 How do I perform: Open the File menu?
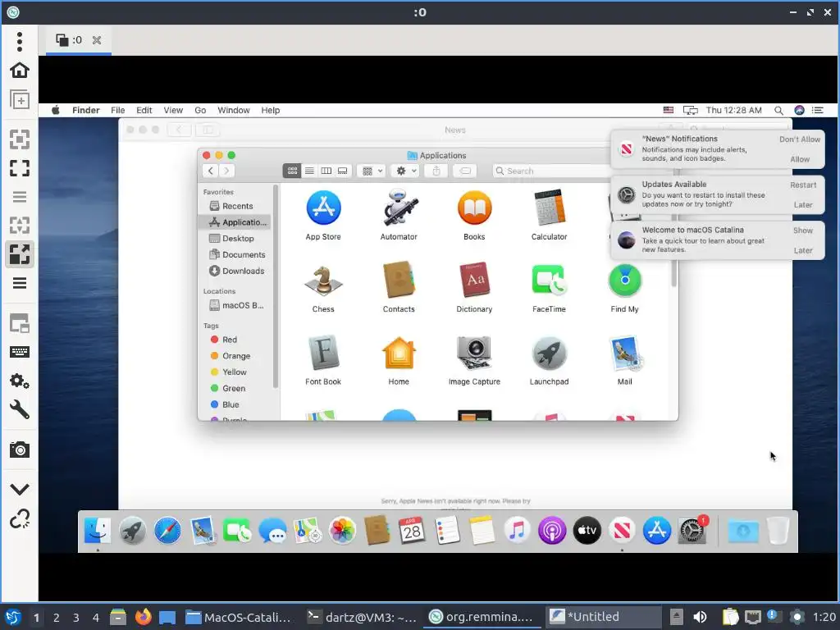click(118, 111)
